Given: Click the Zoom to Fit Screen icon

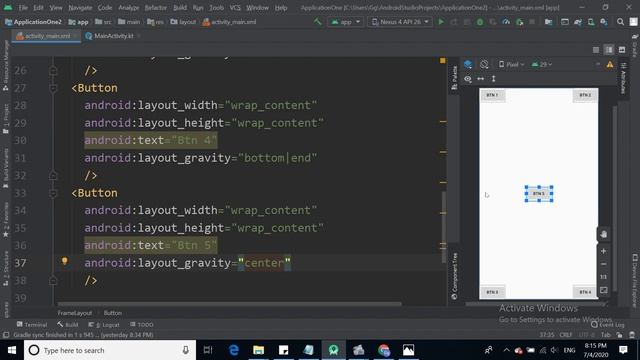Looking at the screenshot, I should pyautogui.click(x=604, y=290).
